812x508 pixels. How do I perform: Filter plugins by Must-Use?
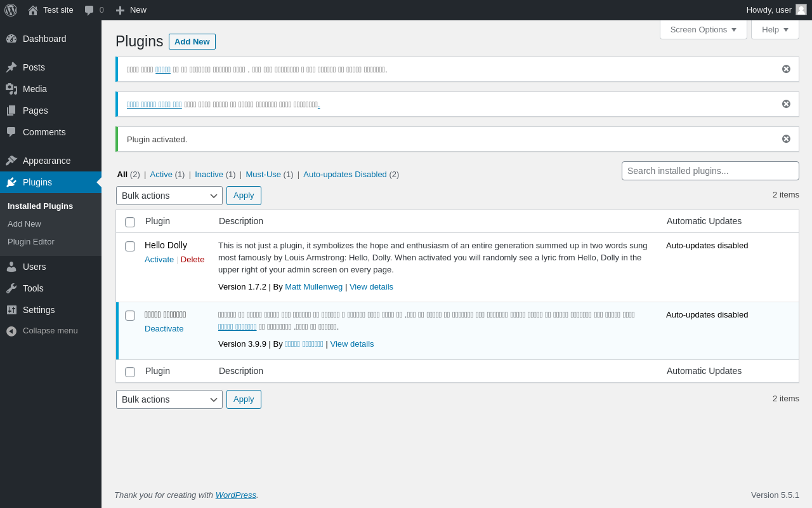click(263, 174)
